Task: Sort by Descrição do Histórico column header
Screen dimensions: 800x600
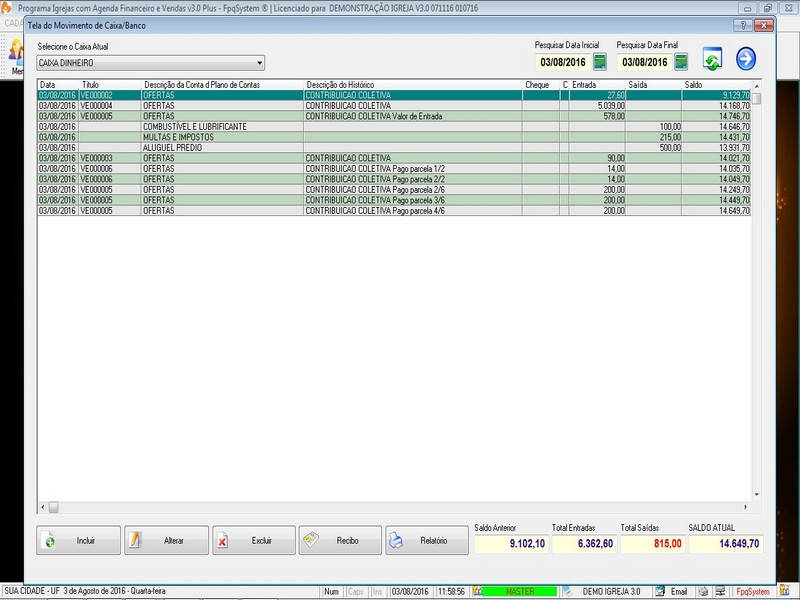Action: tap(413, 85)
